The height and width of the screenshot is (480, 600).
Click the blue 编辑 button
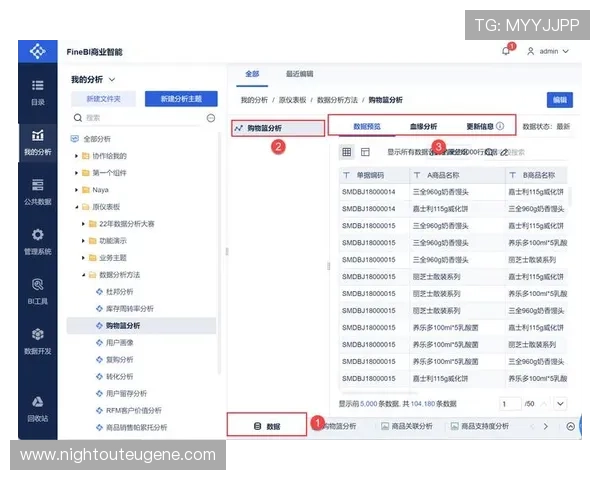[559, 100]
